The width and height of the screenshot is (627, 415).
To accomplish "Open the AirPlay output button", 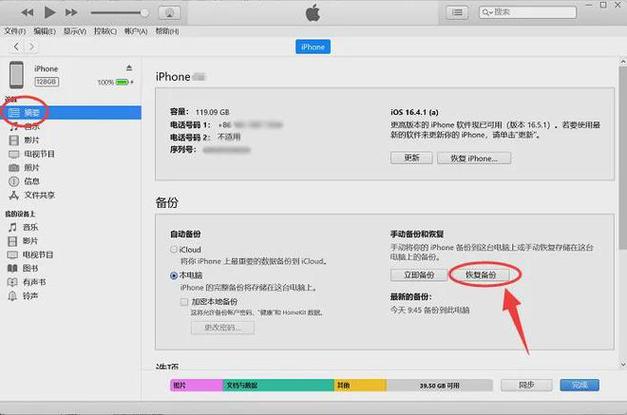I will (x=170, y=13).
